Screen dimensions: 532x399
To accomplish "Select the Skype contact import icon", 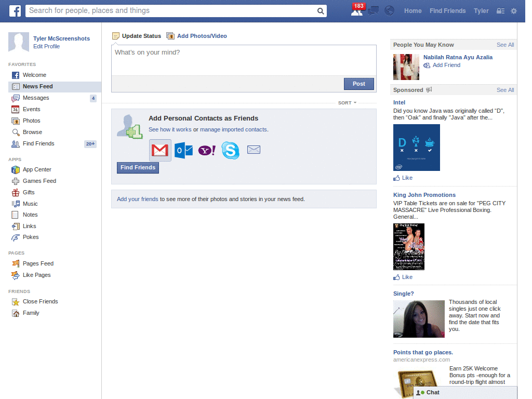I will tap(230, 150).
